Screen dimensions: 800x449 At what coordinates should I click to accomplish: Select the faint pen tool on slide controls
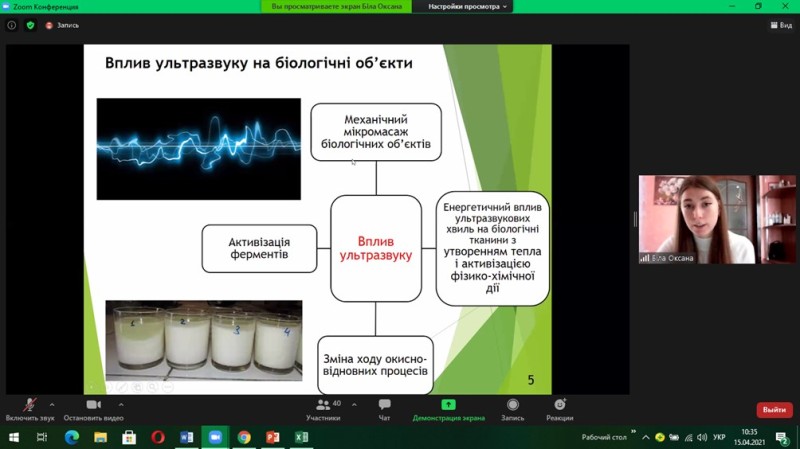[122, 387]
